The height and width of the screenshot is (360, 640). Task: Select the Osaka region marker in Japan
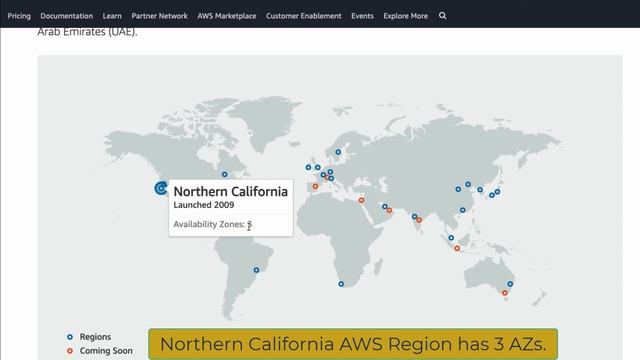click(x=492, y=195)
